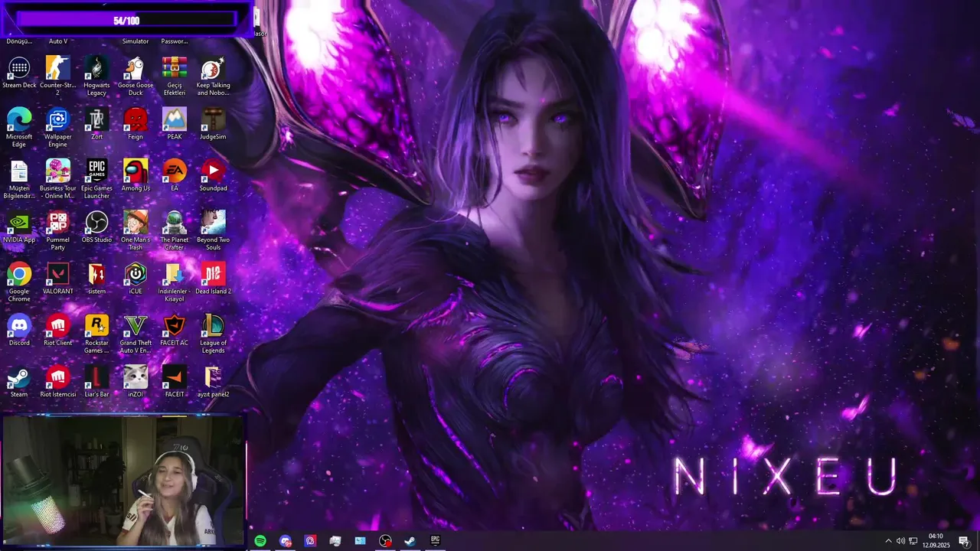Switch to Discord in the taskbar
980x551 pixels.
(286, 541)
